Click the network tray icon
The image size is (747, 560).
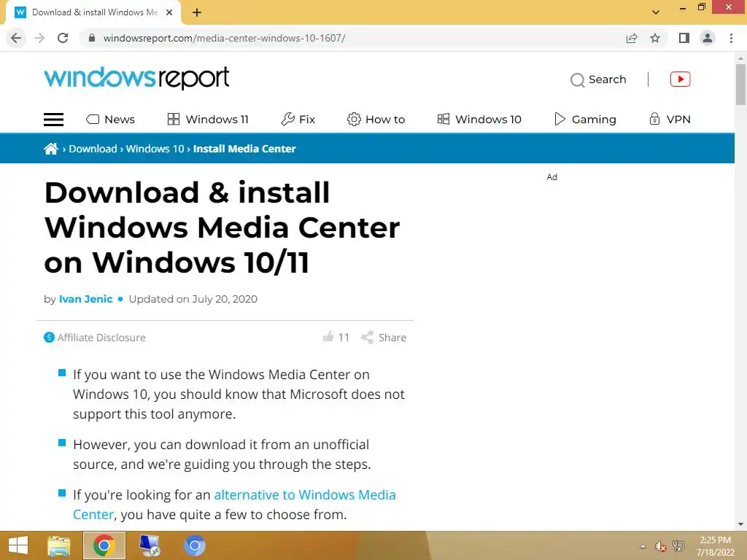tap(678, 546)
